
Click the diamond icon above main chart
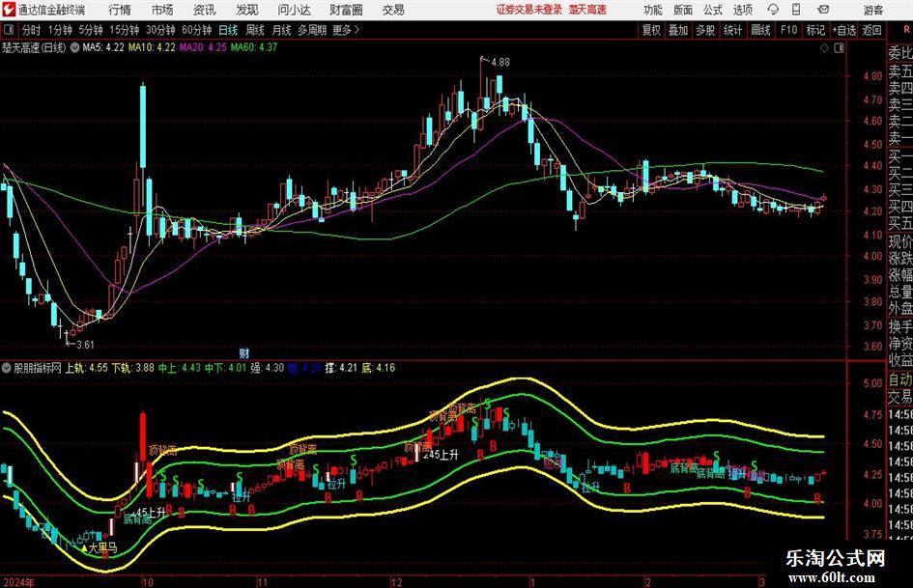[x=824, y=48]
